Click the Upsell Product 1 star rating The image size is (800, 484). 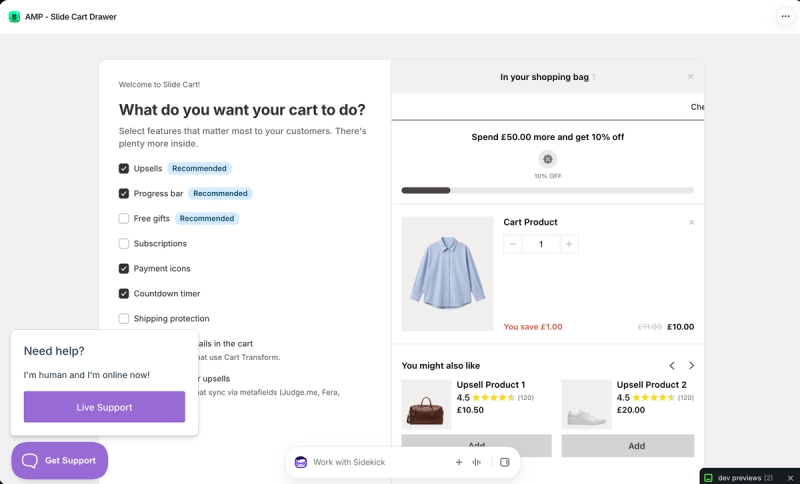pyautogui.click(x=493, y=397)
